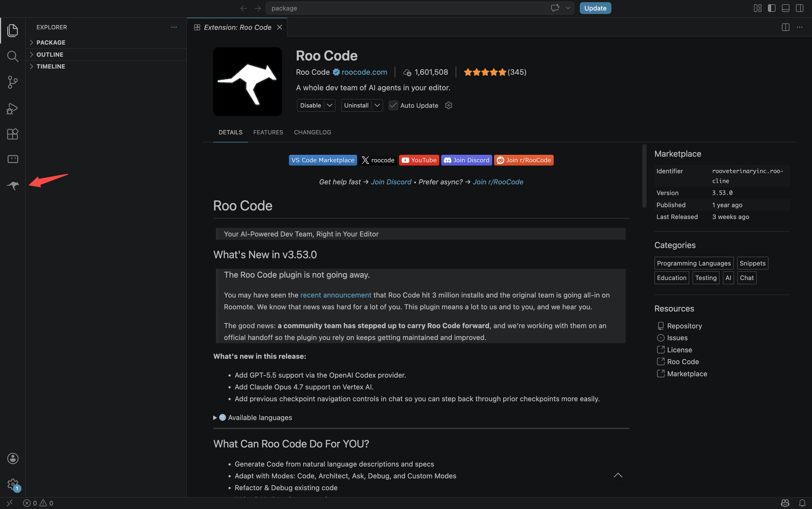Open Run and Debug view icon

(12, 108)
